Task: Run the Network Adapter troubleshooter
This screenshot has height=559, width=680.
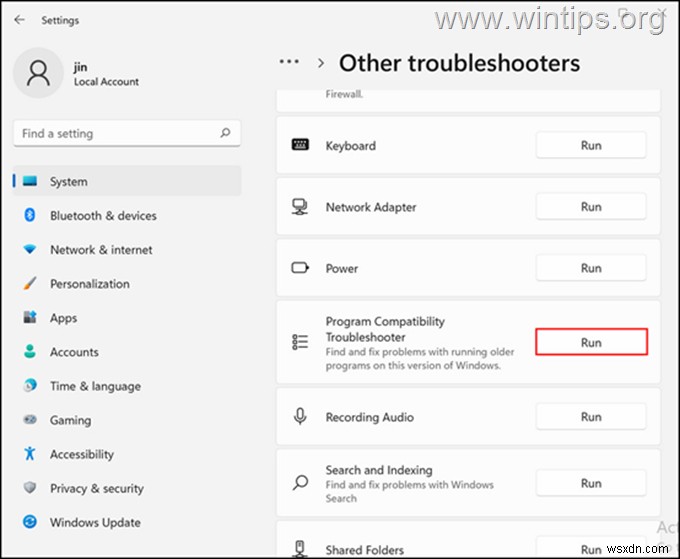Action: pos(591,206)
